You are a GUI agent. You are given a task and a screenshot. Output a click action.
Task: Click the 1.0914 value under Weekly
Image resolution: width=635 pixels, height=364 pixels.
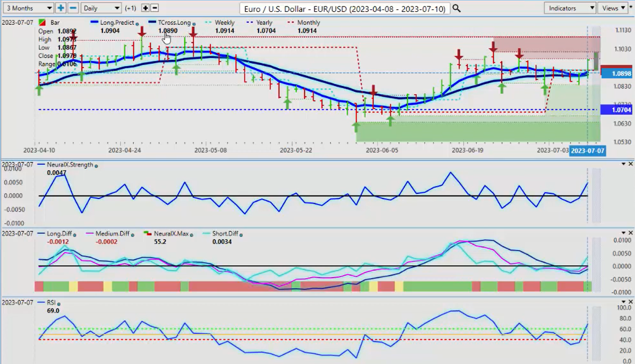225,31
